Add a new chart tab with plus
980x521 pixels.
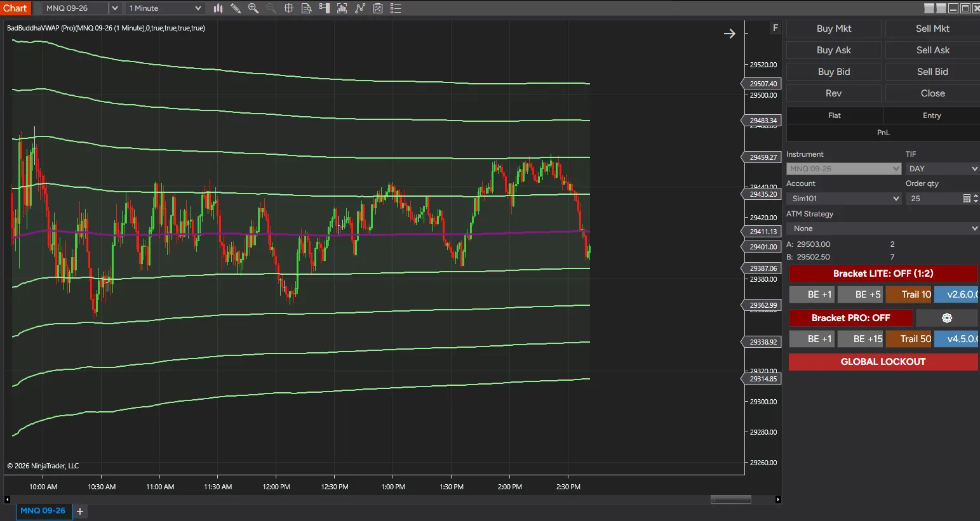pos(80,511)
